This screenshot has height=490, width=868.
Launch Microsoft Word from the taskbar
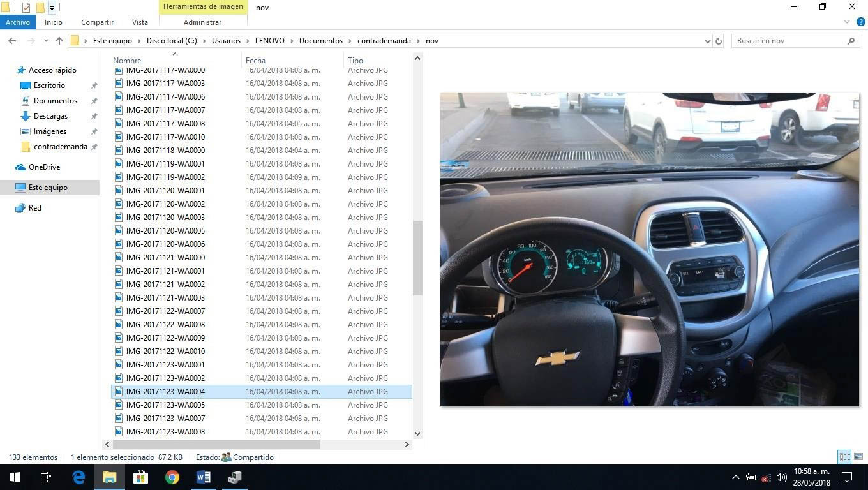(x=203, y=477)
